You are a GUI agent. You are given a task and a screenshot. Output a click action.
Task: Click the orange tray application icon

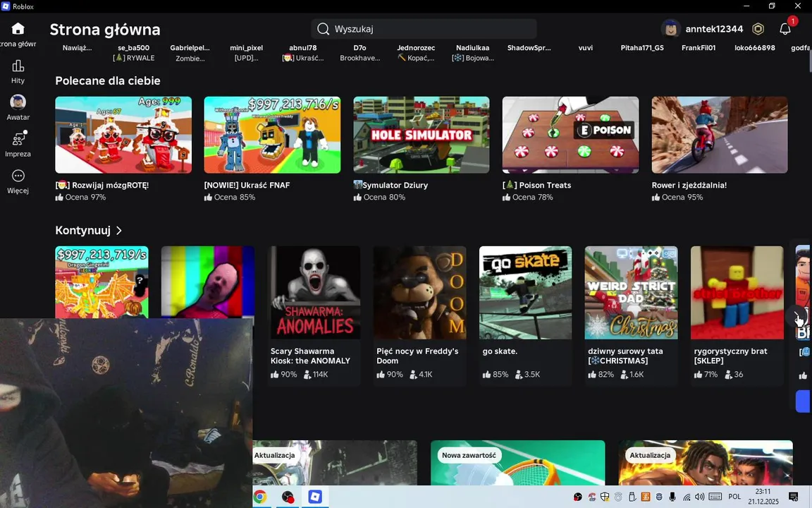[645, 497]
